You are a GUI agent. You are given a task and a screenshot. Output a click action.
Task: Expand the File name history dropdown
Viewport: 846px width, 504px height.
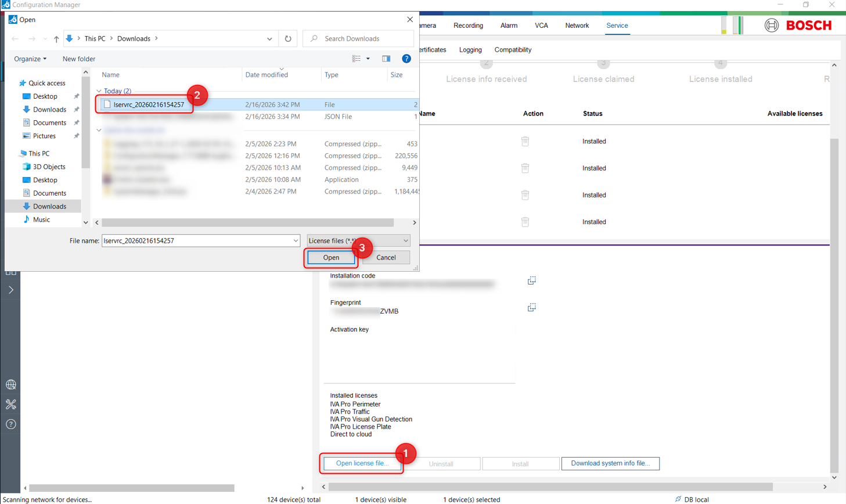point(296,240)
